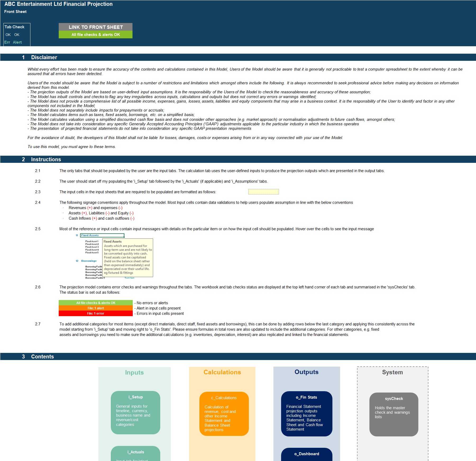Click instruction number '2.5'
This screenshot has width=476, height=461.
tap(38, 229)
